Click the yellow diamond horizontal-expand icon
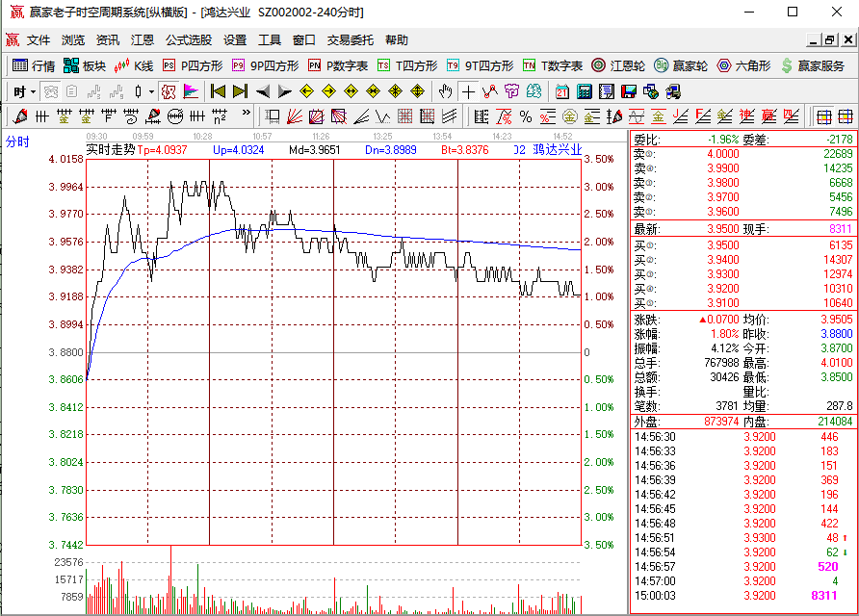Image resolution: width=859 pixels, height=616 pixels. click(351, 91)
